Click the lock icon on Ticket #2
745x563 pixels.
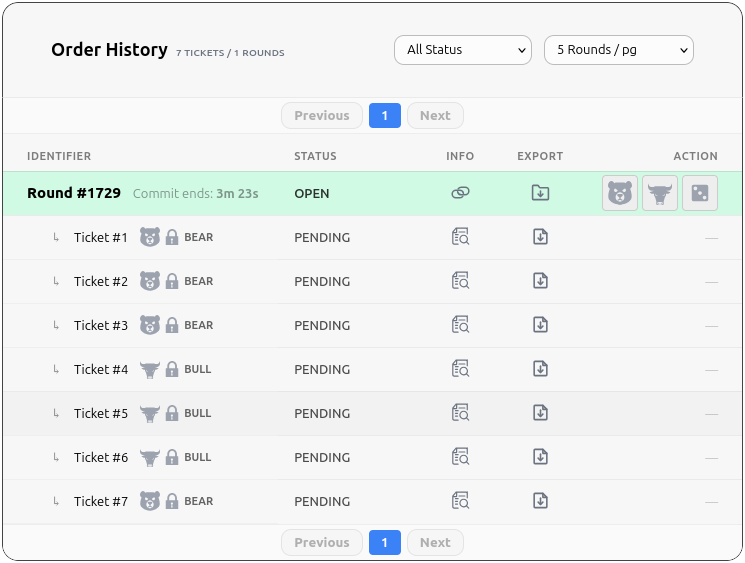click(x=172, y=282)
